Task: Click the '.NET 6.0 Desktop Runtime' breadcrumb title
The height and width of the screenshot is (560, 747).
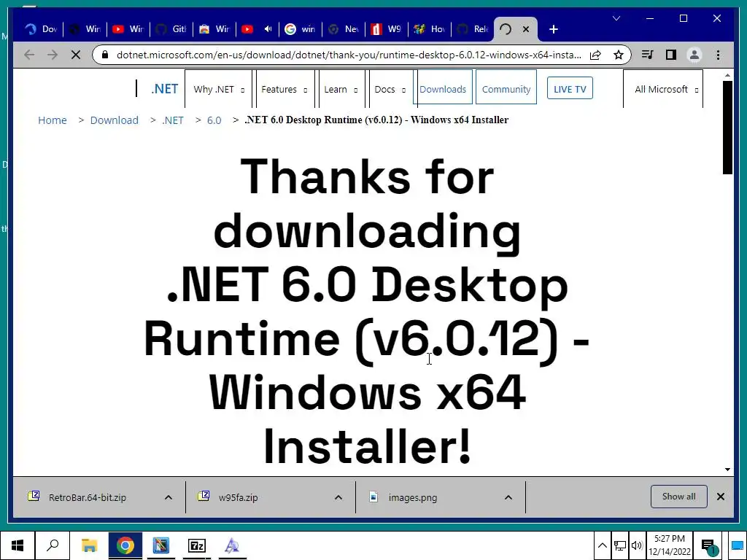Action: pyautogui.click(x=376, y=120)
